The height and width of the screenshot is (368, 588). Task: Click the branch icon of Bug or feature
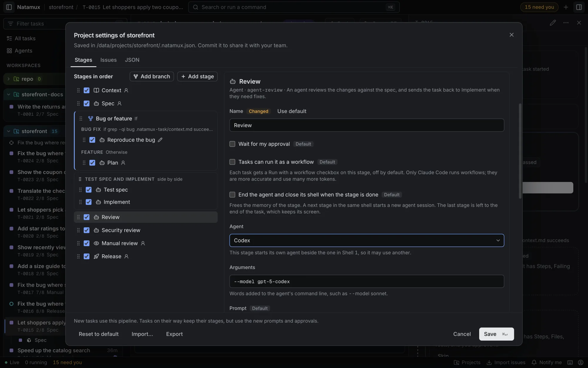click(91, 119)
